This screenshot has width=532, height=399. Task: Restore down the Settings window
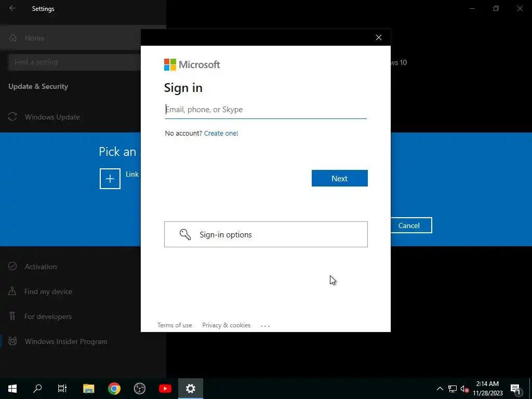496,8
